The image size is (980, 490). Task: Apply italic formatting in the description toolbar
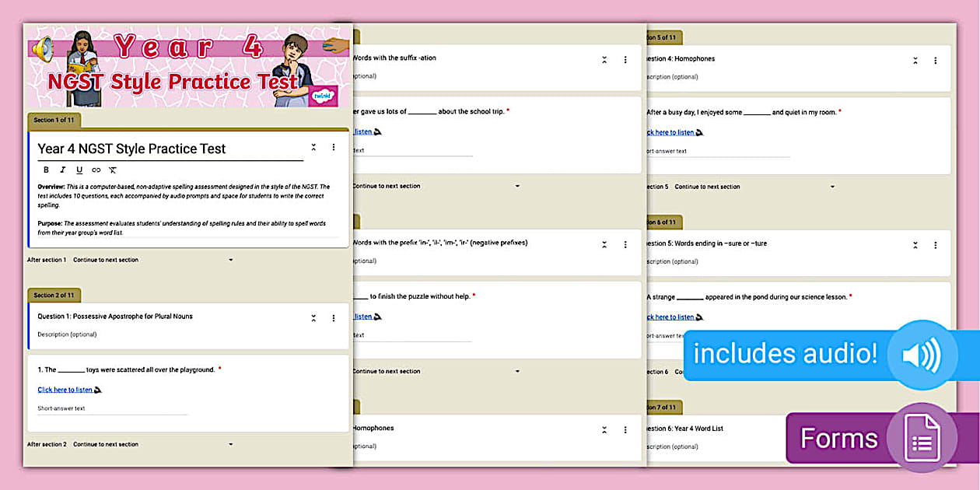coord(63,170)
